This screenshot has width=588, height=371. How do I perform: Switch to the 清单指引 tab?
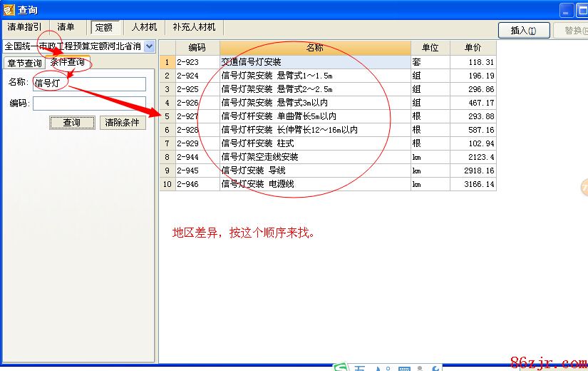click(x=24, y=27)
